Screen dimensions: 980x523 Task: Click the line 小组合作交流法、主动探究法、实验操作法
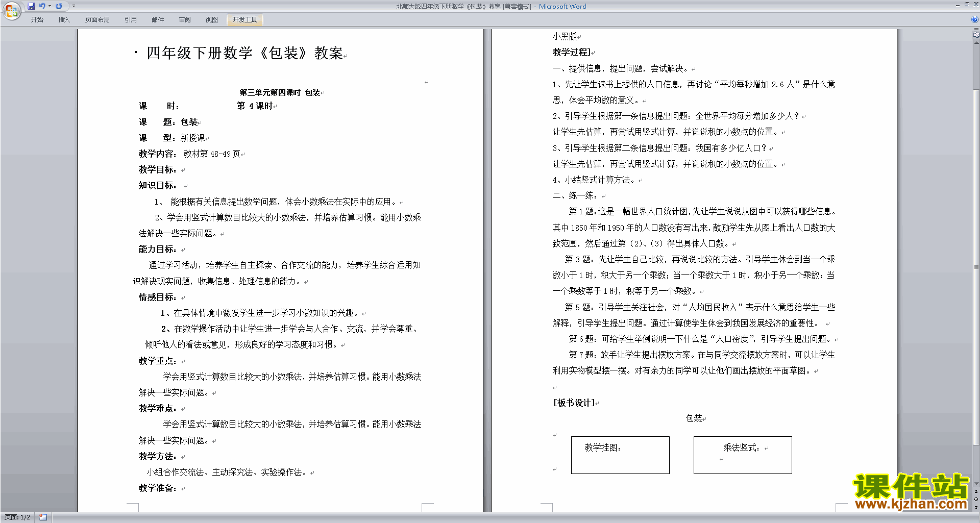[228, 472]
